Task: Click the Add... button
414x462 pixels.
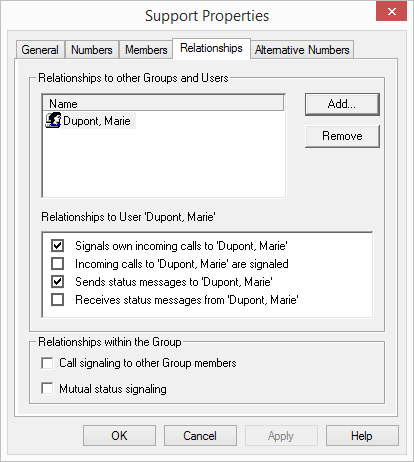Action: point(342,104)
